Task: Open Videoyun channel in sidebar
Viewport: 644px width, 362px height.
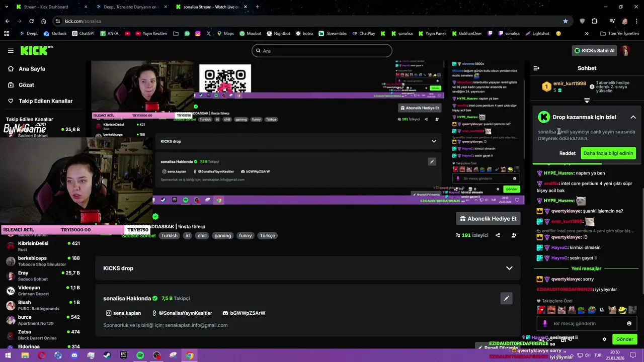Action: point(43,291)
